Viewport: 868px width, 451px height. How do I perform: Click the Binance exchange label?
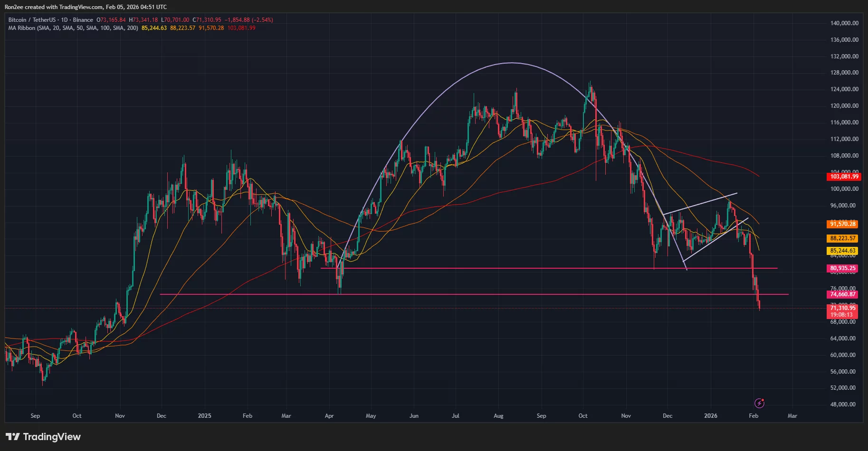[83, 20]
